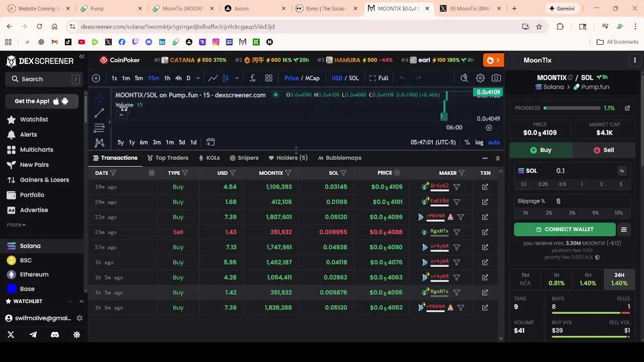
Task: Open the chart indicators fx tool
Action: (x=253, y=78)
